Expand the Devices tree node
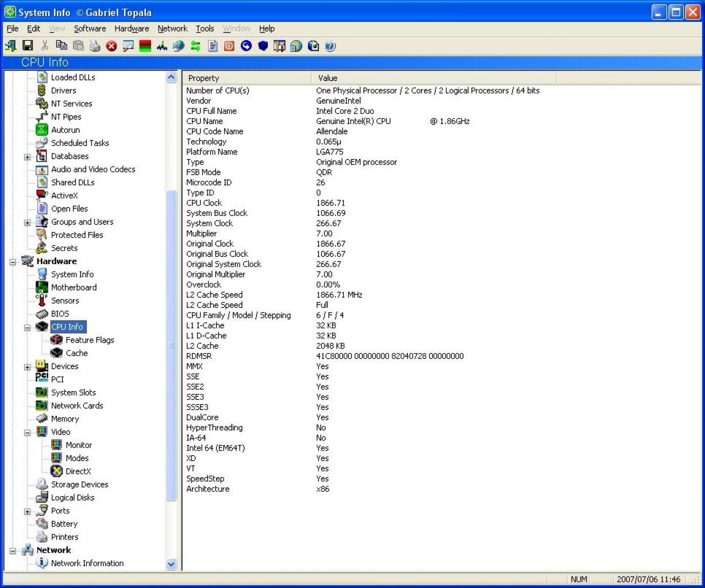This screenshot has height=588, width=705. (27, 366)
